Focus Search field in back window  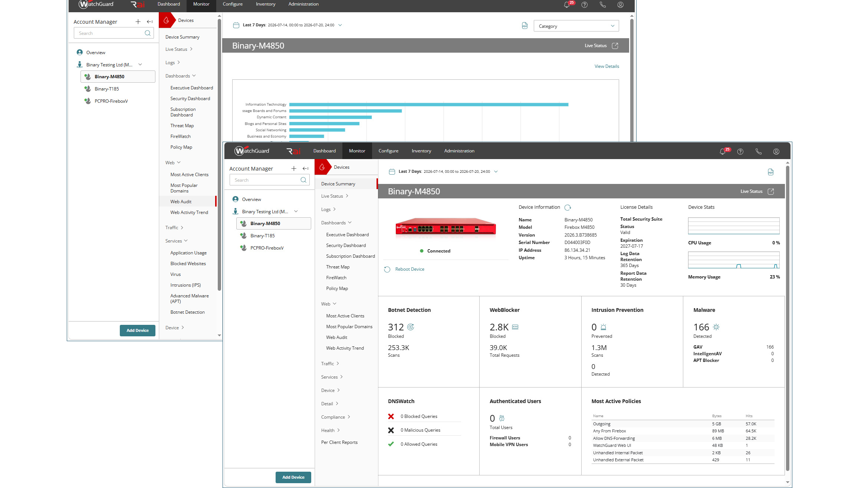pos(114,33)
